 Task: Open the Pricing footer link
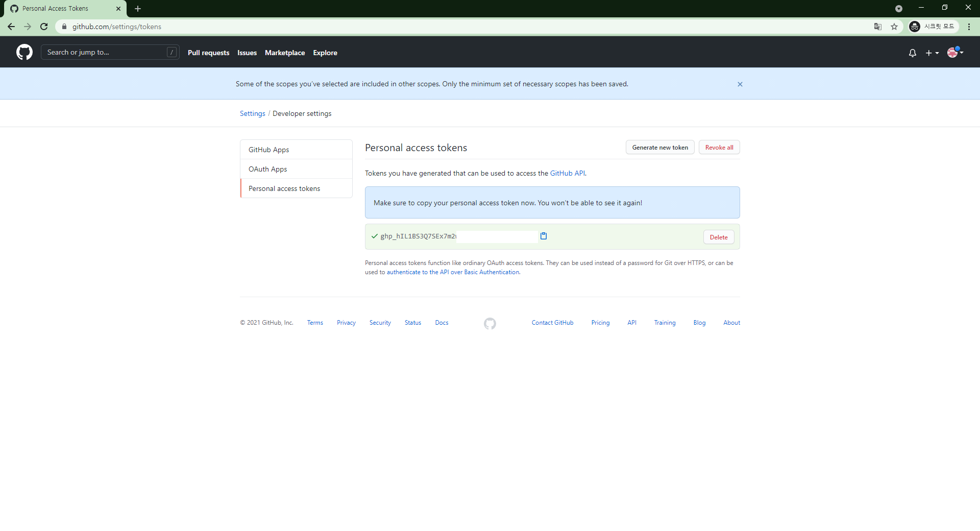(600, 323)
